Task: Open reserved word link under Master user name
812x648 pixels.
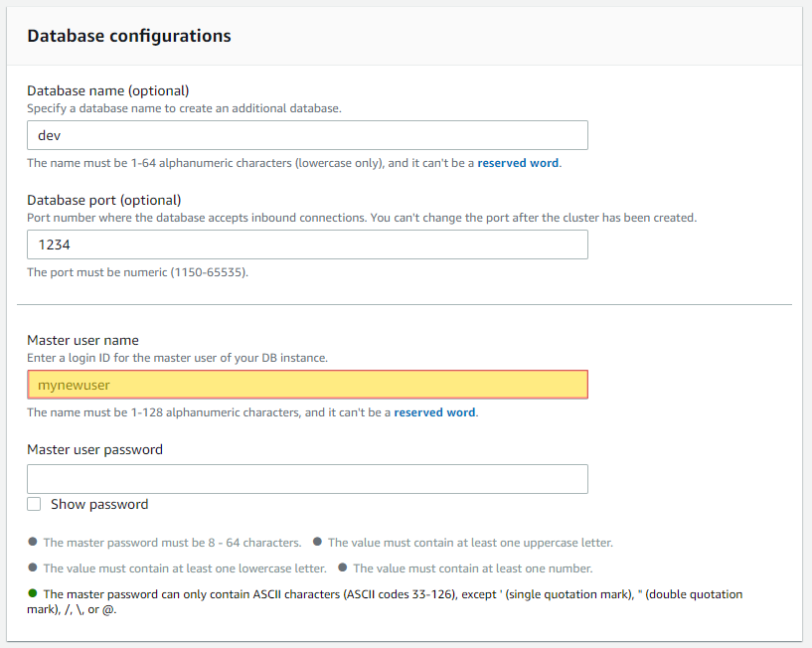Action: click(x=434, y=412)
